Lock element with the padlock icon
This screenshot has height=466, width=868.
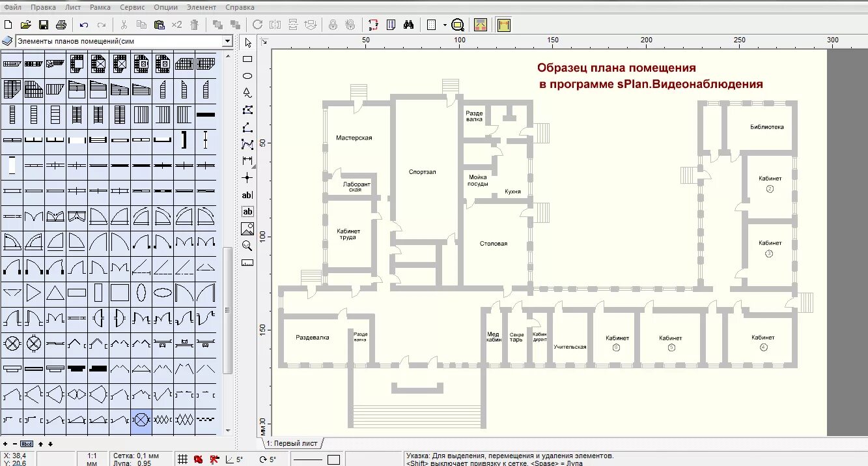[333, 25]
